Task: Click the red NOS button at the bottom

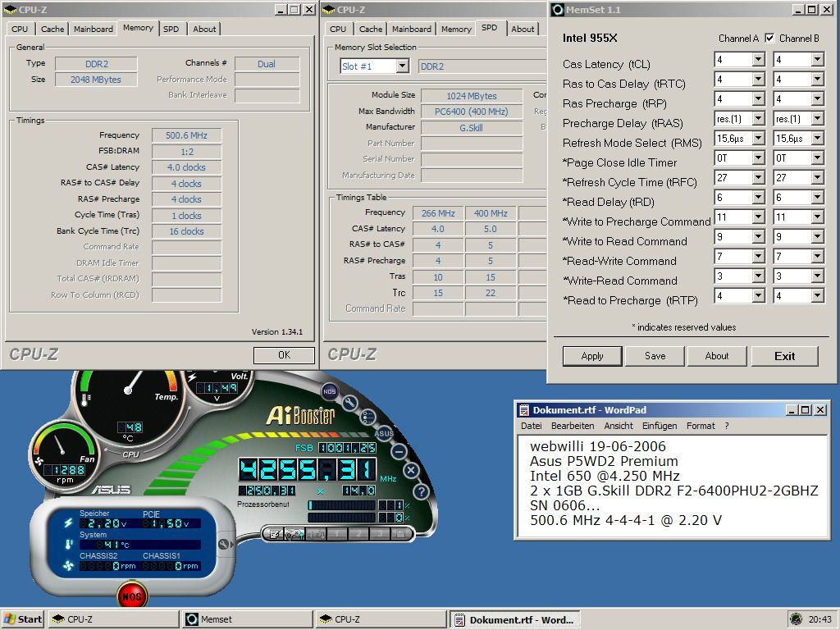Action: [132, 596]
